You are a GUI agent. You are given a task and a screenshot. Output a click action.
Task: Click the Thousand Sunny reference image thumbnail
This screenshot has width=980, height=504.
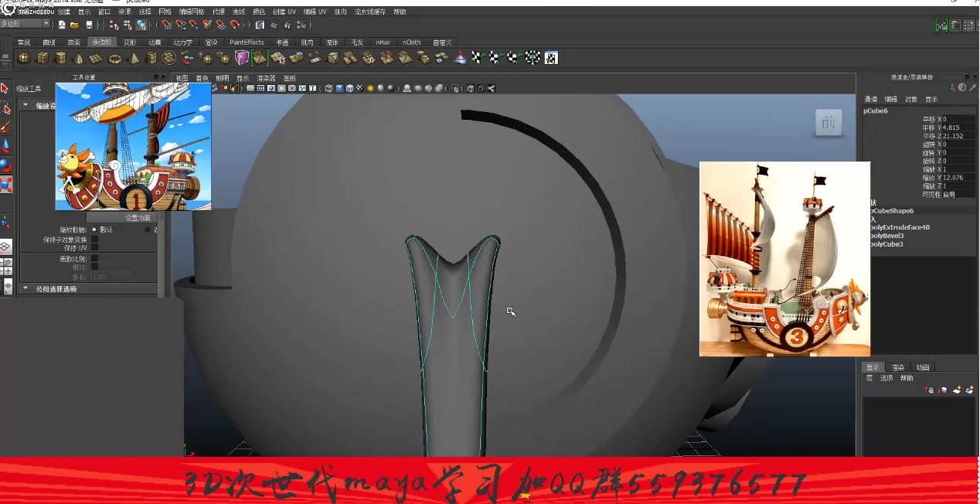pos(132,146)
